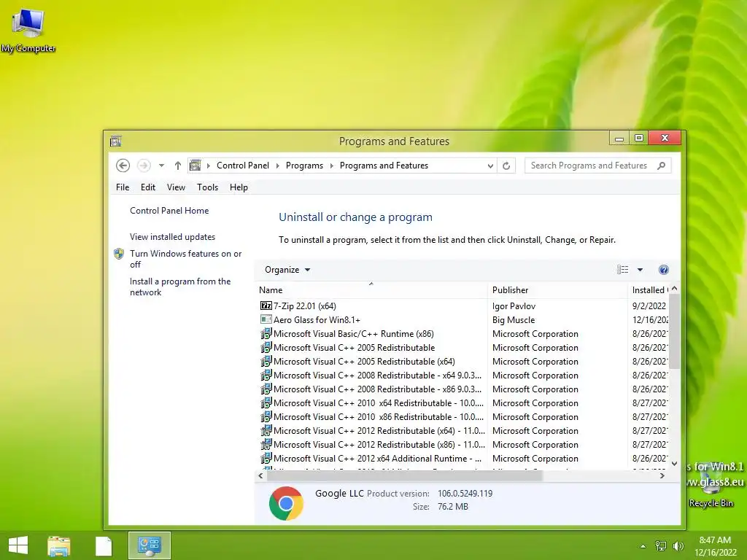Click the Google Chrome logo in details pane
Viewport: 747px width, 560px height.
(x=286, y=503)
